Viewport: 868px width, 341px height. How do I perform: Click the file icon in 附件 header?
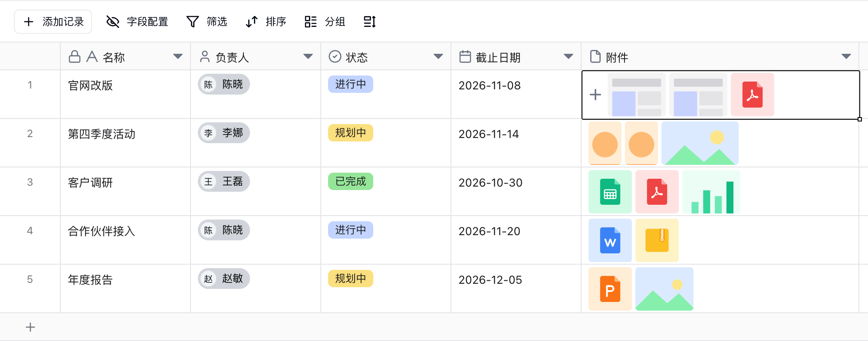[x=595, y=57]
